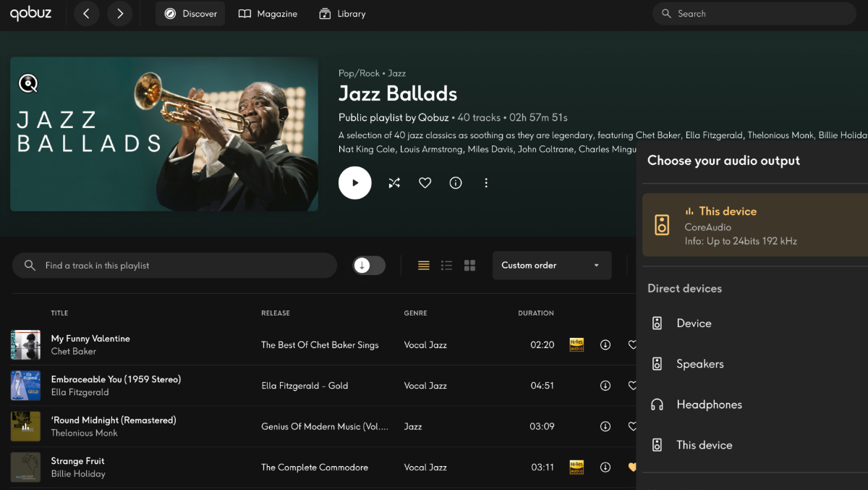Click Jazz genre for 'Round Midnight
The image size is (868, 490).
coord(413,426)
